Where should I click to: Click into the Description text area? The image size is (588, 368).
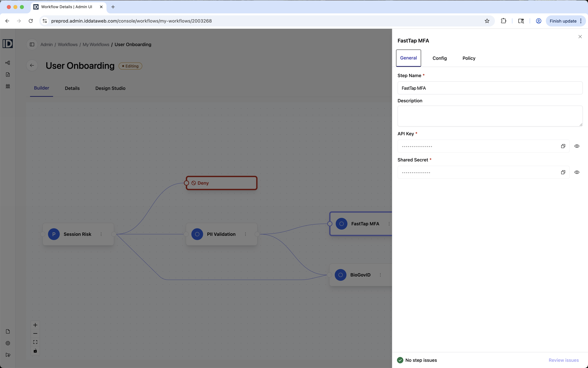coord(490,116)
